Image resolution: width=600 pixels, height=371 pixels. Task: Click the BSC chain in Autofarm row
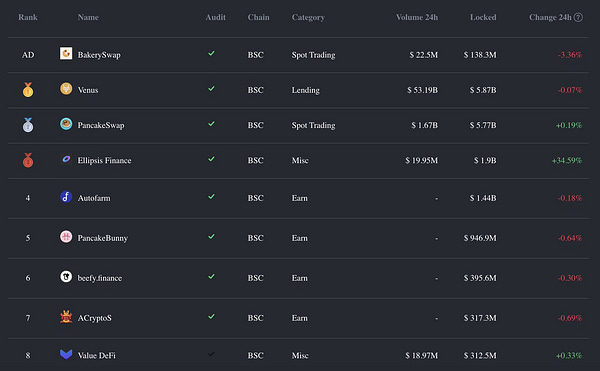(x=255, y=198)
